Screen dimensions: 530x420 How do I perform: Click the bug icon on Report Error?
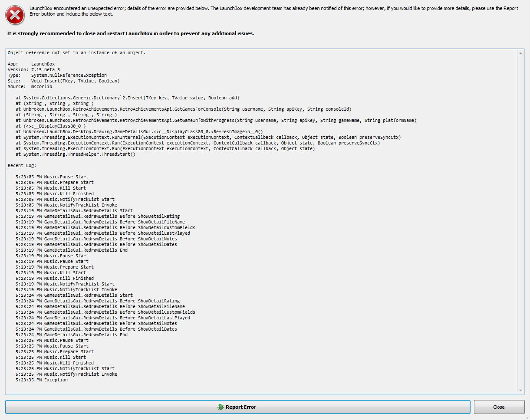pos(221,407)
